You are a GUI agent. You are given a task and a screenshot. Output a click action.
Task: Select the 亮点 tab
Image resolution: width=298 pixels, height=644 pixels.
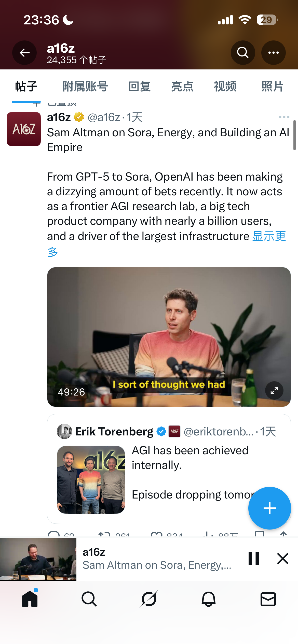pos(182,86)
